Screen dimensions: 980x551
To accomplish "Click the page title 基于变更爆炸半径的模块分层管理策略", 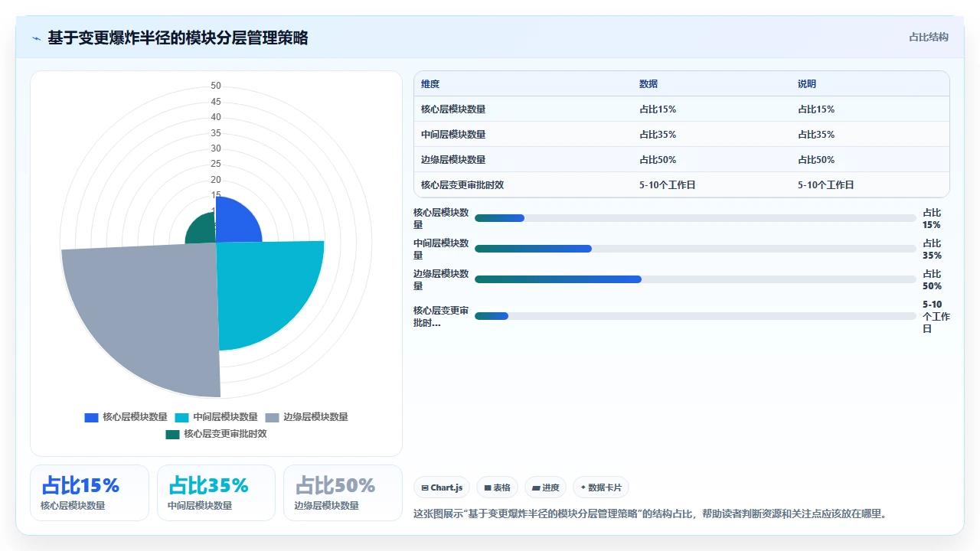I will coord(178,37).
